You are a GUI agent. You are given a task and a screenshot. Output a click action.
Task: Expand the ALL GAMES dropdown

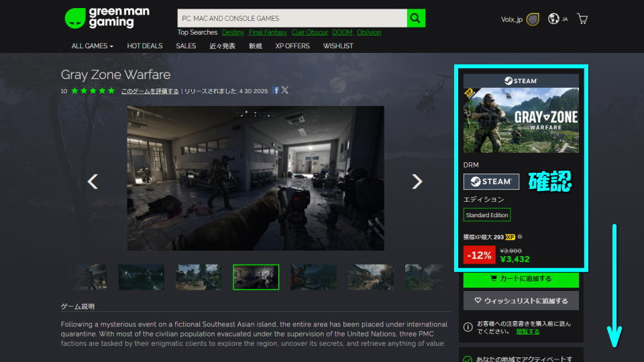(93, 46)
